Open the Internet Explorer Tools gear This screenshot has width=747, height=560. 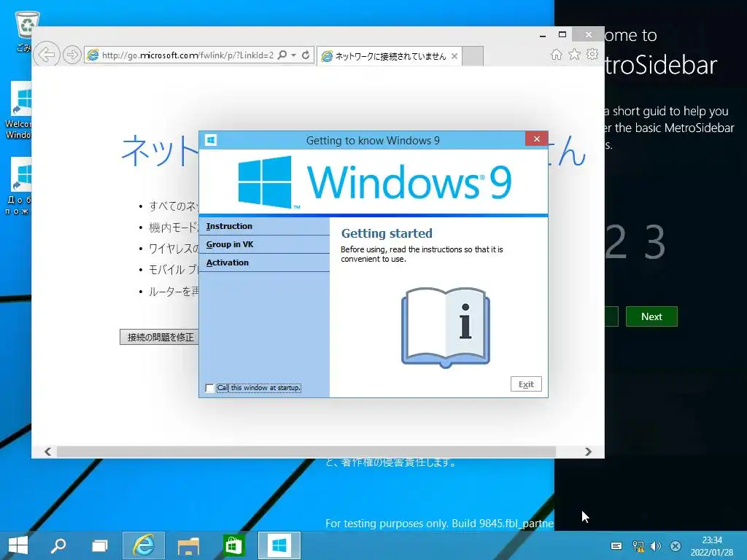[592, 54]
